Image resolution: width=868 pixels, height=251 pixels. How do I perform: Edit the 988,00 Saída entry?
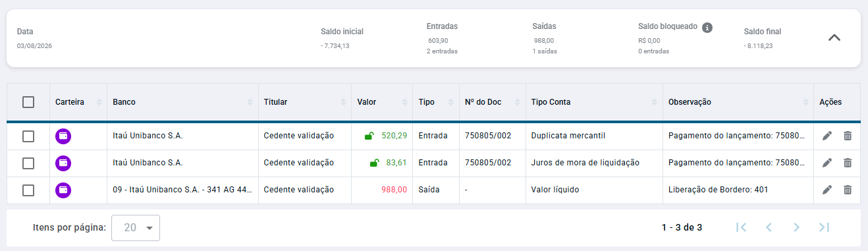click(827, 190)
